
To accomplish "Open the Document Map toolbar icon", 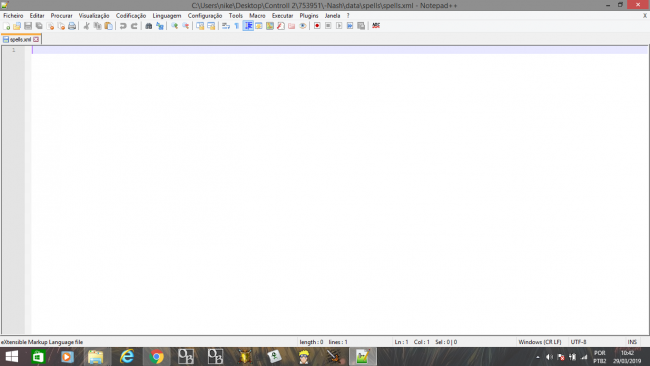I will (270, 26).
